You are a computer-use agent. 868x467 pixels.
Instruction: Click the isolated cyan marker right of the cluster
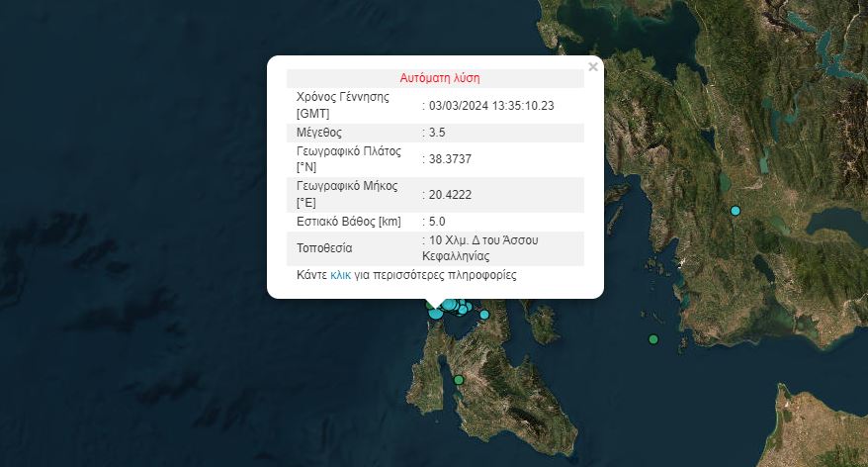tap(484, 315)
